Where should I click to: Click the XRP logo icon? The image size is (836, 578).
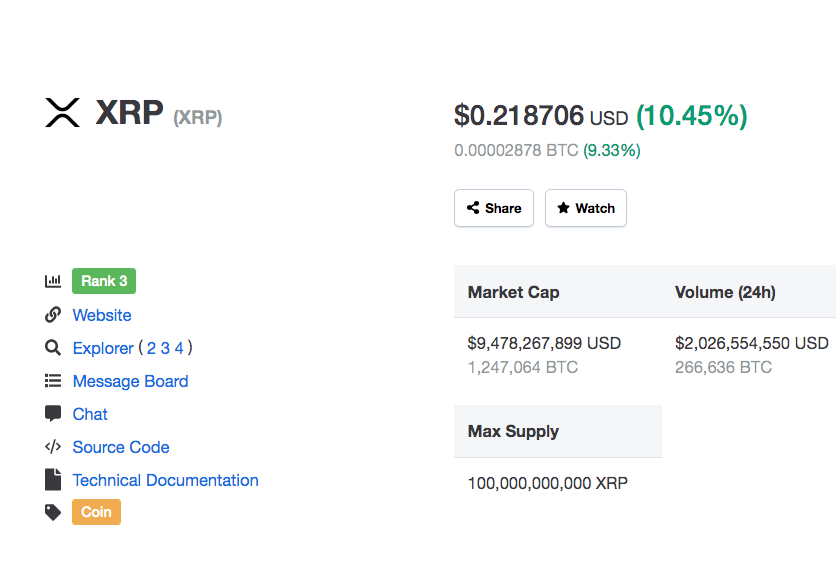click(62, 113)
